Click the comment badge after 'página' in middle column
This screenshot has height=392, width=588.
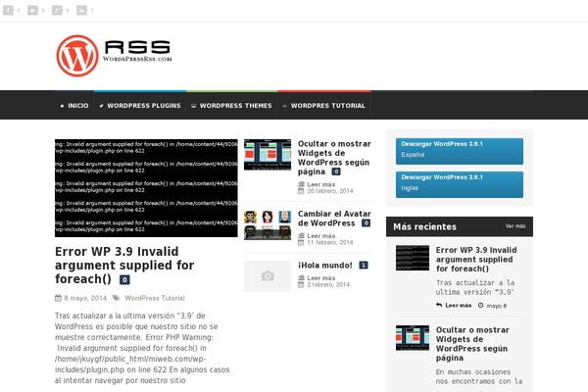pyautogui.click(x=336, y=171)
